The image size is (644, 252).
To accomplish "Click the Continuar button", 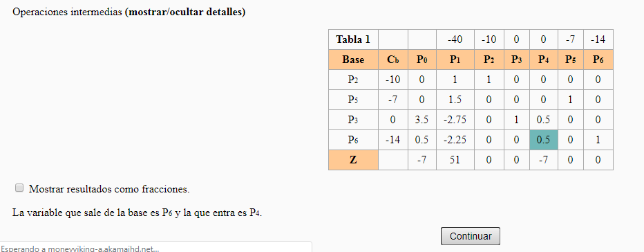I will [471, 236].
